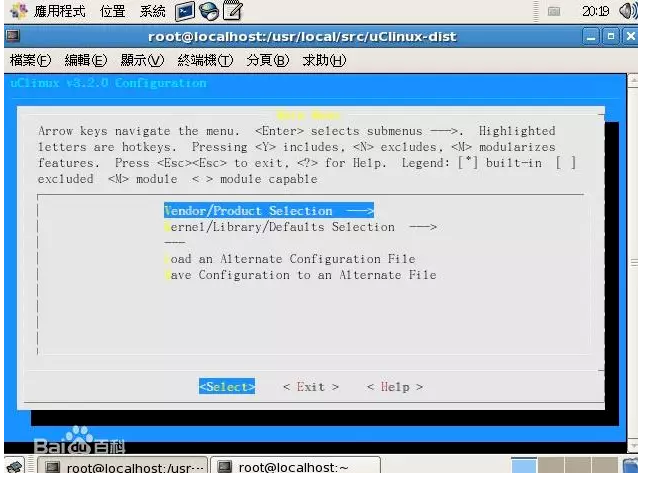Click the terminal launcher icon in top panel
This screenshot has width=646, height=482.
[185, 12]
